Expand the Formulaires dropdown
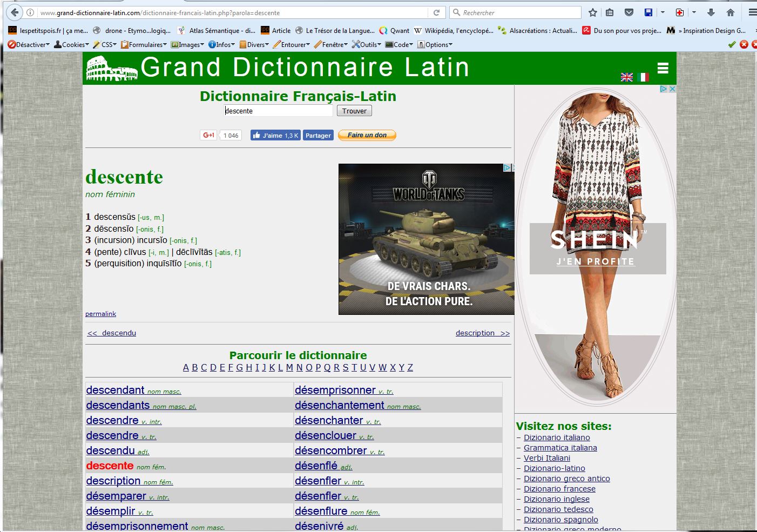 tap(144, 45)
